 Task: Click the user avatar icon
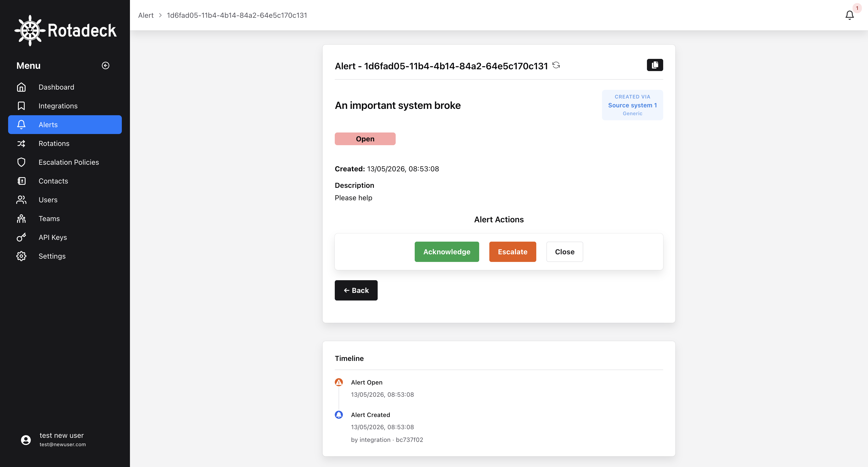pos(26,440)
